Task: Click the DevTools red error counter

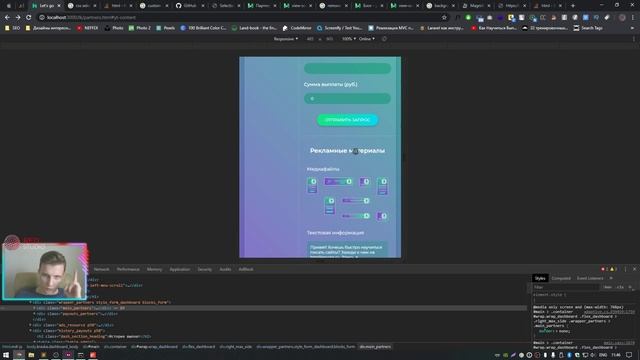Action: pos(604,269)
